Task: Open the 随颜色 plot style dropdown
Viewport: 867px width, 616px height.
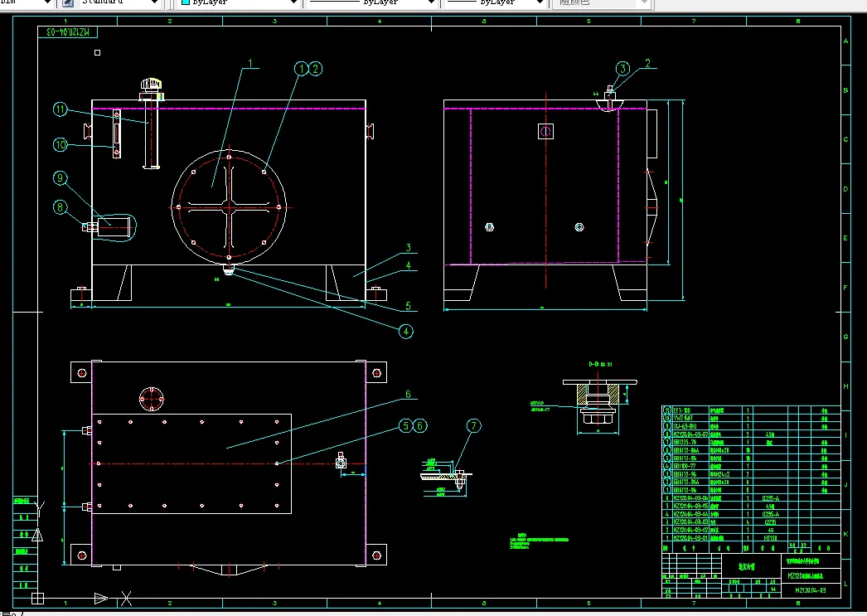Action: [x=643, y=2]
